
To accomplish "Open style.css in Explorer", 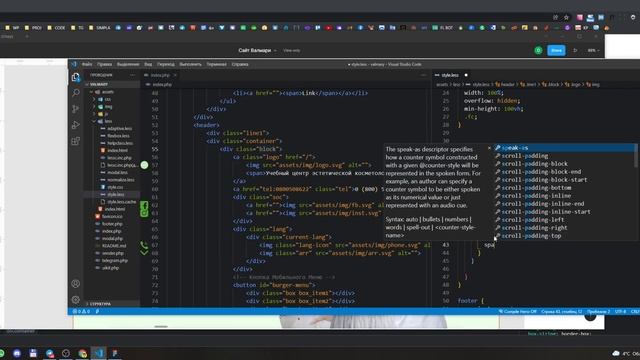I will 115,187.
